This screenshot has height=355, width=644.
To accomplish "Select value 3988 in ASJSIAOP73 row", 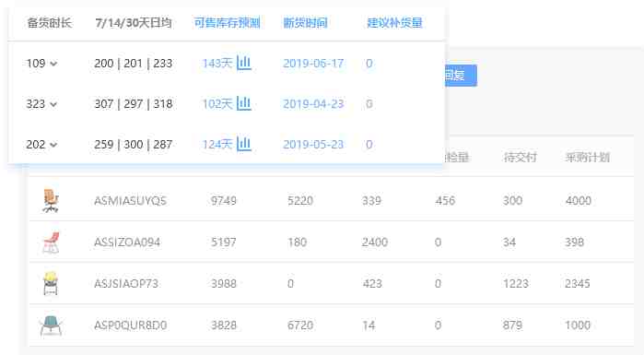I will (224, 283).
